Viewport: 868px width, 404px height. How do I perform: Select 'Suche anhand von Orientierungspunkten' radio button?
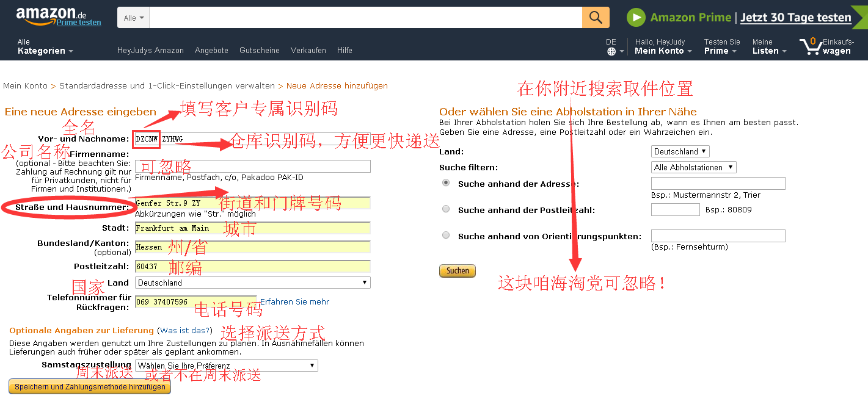pos(446,235)
